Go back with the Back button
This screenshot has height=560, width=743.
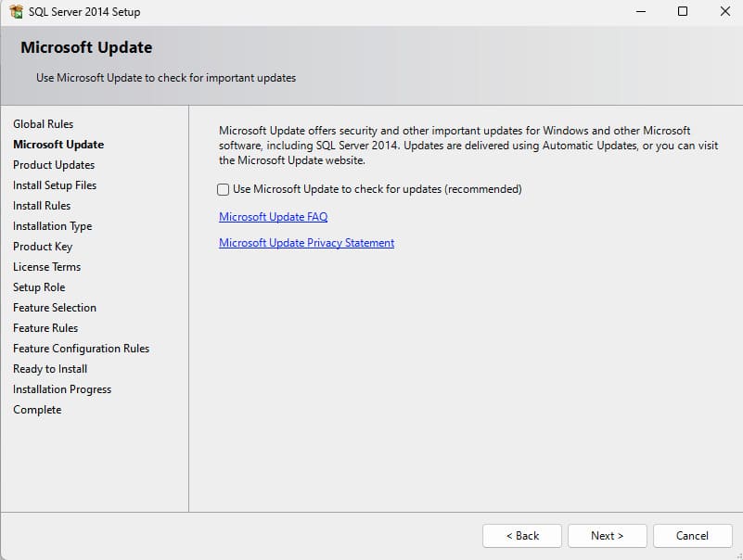[522, 536]
